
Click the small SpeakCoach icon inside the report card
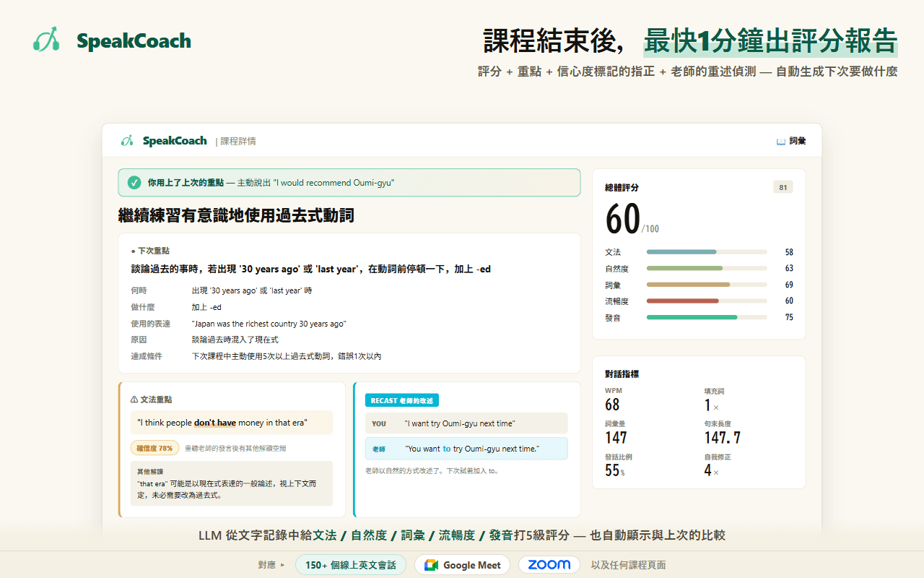[x=127, y=141]
